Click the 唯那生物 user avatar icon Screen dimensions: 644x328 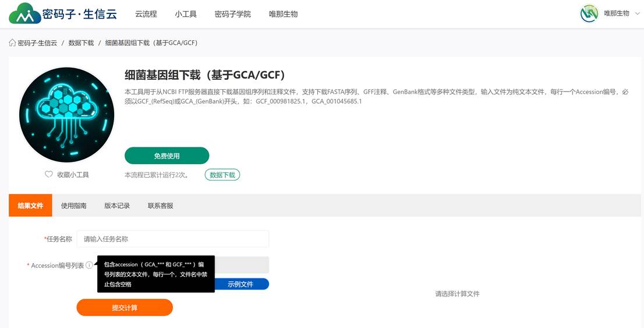(589, 13)
